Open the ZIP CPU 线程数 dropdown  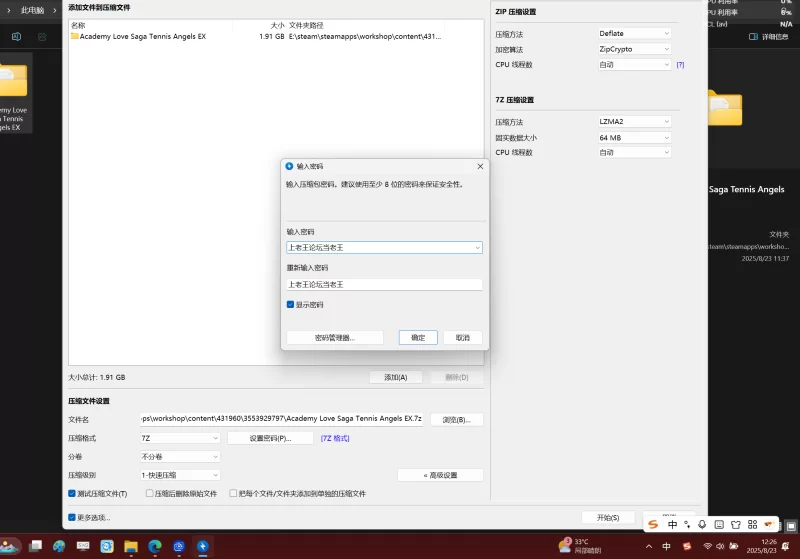click(634, 65)
